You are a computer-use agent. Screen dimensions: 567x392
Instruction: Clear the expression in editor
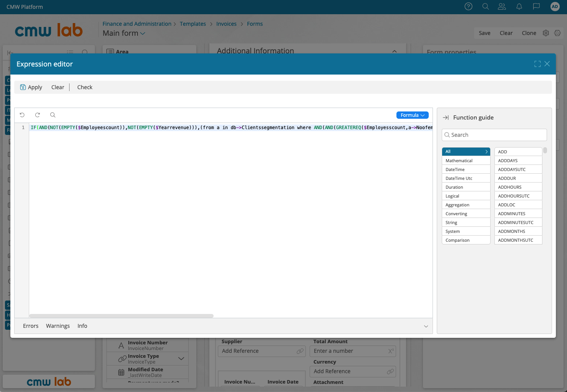(58, 87)
